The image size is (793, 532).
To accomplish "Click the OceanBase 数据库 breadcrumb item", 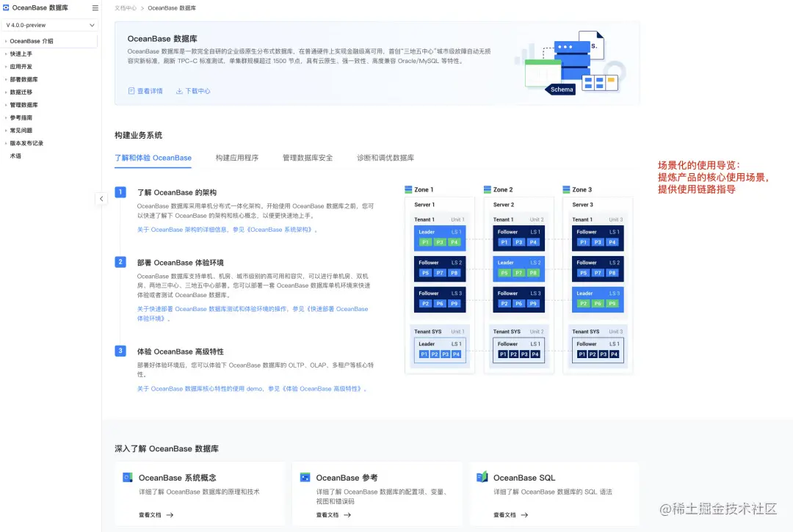I will click(x=172, y=8).
